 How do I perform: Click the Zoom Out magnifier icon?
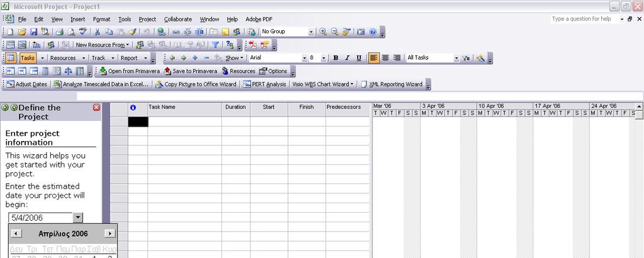[335, 31]
